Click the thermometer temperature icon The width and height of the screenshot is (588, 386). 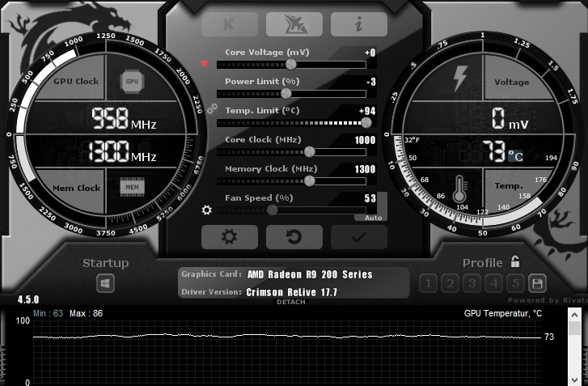[x=459, y=189]
